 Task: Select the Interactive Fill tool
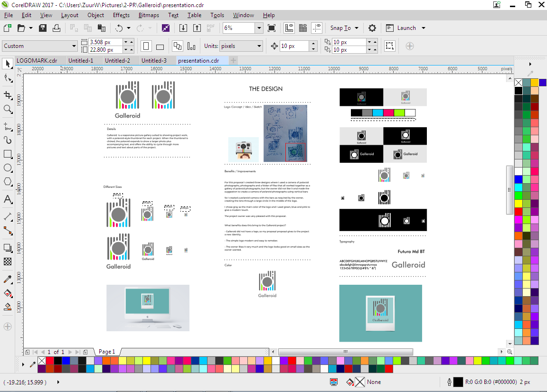(x=8, y=293)
